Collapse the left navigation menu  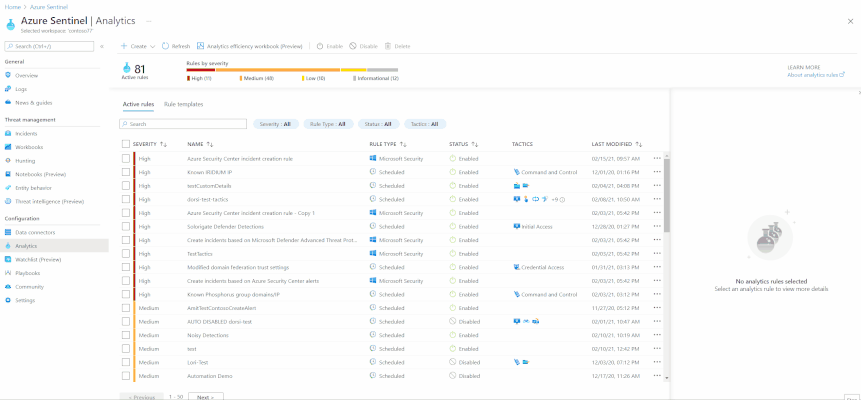coord(102,47)
